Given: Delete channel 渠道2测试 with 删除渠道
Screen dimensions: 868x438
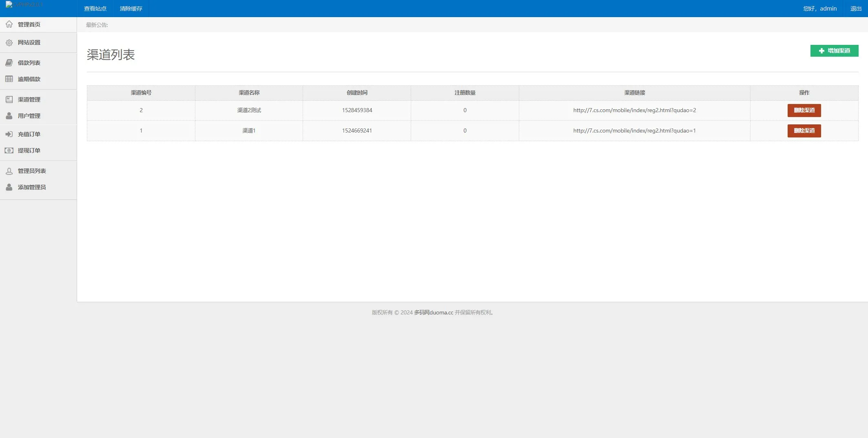Looking at the screenshot, I should 804,111.
